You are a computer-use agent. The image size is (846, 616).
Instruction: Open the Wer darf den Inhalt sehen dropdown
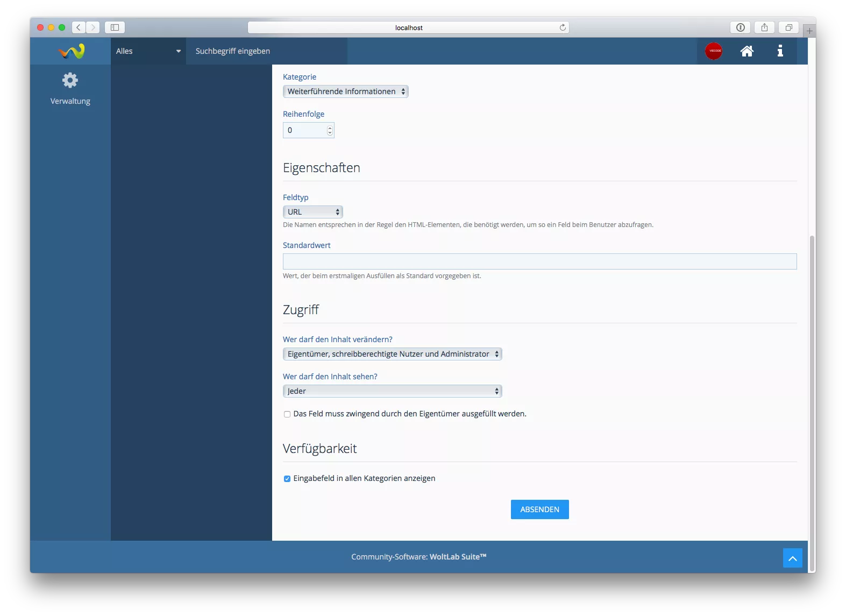(x=392, y=391)
